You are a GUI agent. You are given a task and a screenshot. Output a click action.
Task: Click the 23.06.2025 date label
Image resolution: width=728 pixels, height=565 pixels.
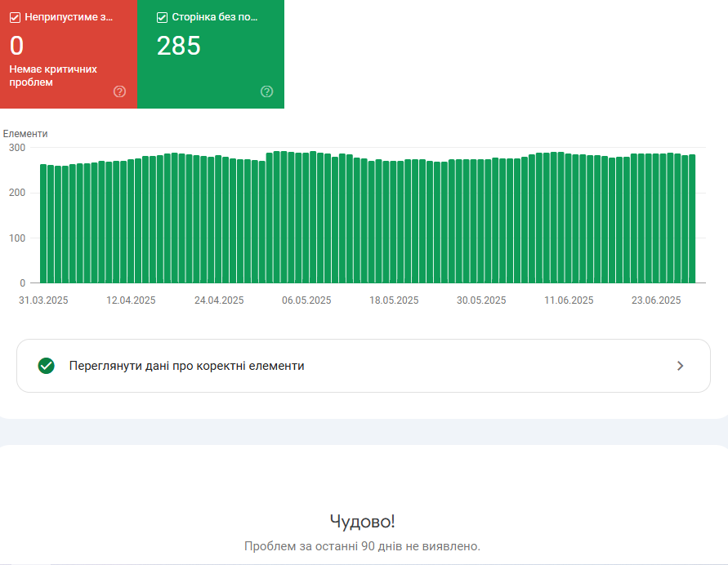tap(656, 300)
